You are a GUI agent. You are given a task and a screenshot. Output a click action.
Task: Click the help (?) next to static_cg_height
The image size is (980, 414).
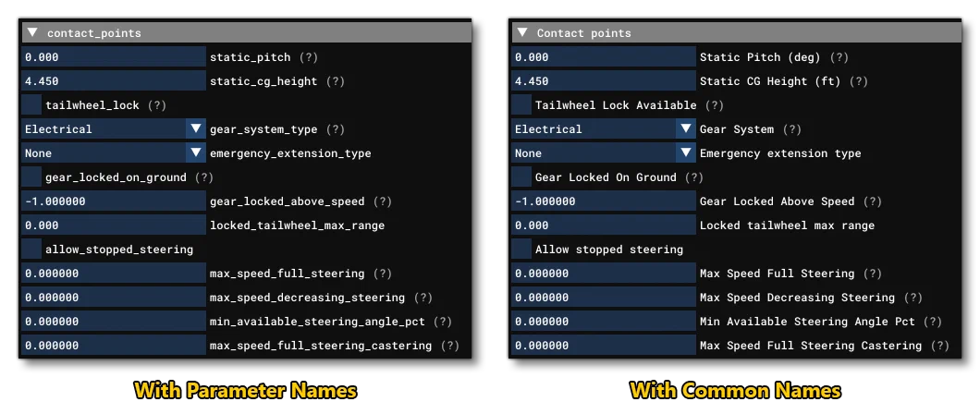pos(336,81)
